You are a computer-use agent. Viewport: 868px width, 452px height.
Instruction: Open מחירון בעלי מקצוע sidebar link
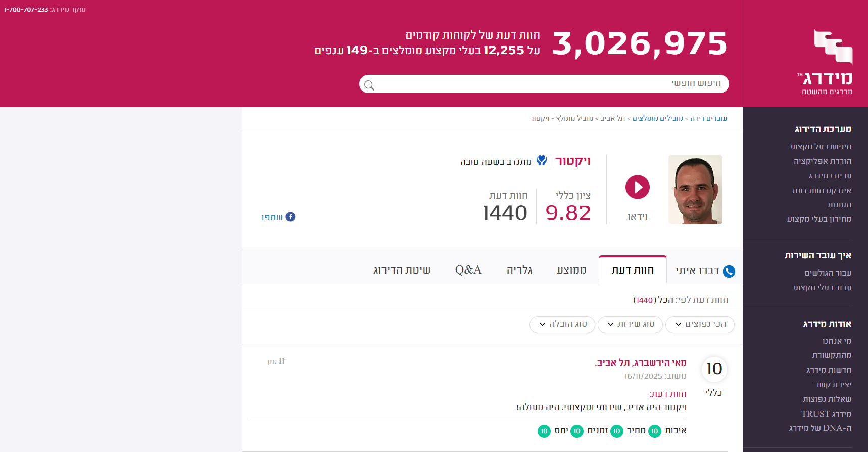point(819,219)
